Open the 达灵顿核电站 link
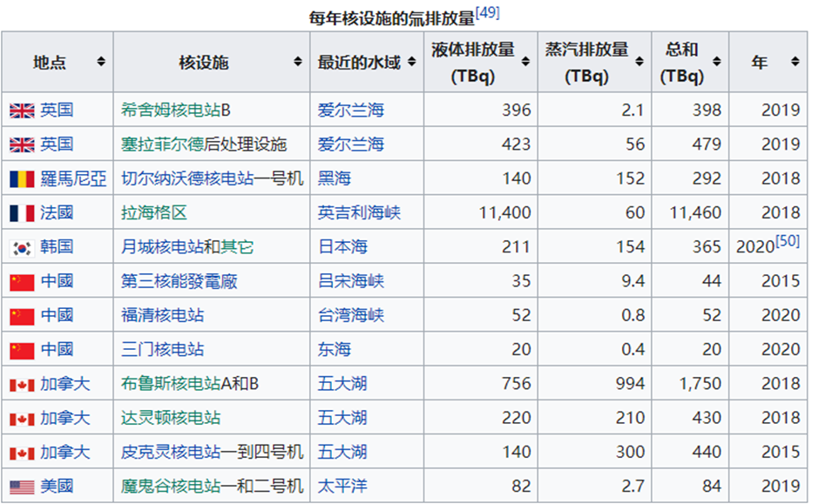 point(171,418)
